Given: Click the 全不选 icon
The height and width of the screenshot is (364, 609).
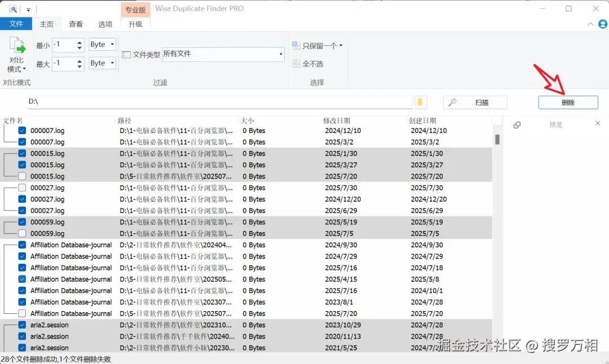Looking at the screenshot, I should click(x=297, y=64).
